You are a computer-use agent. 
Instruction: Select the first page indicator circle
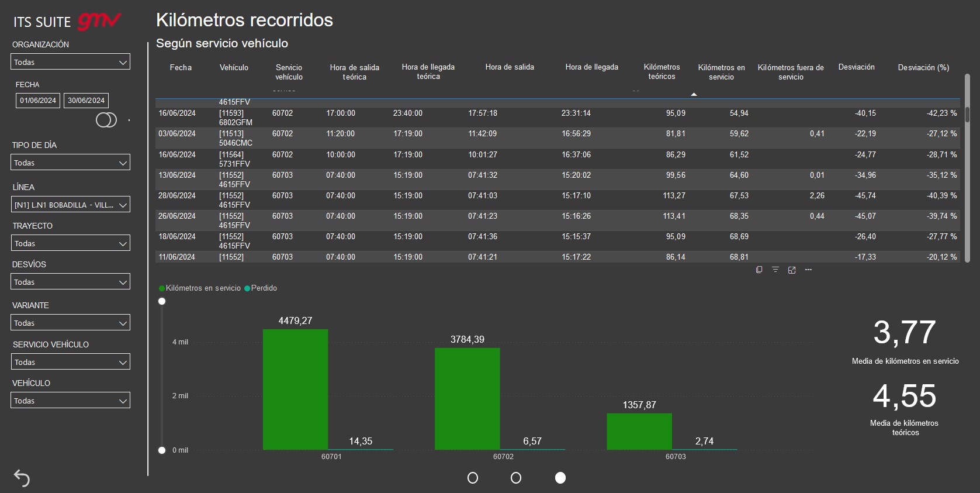click(473, 478)
